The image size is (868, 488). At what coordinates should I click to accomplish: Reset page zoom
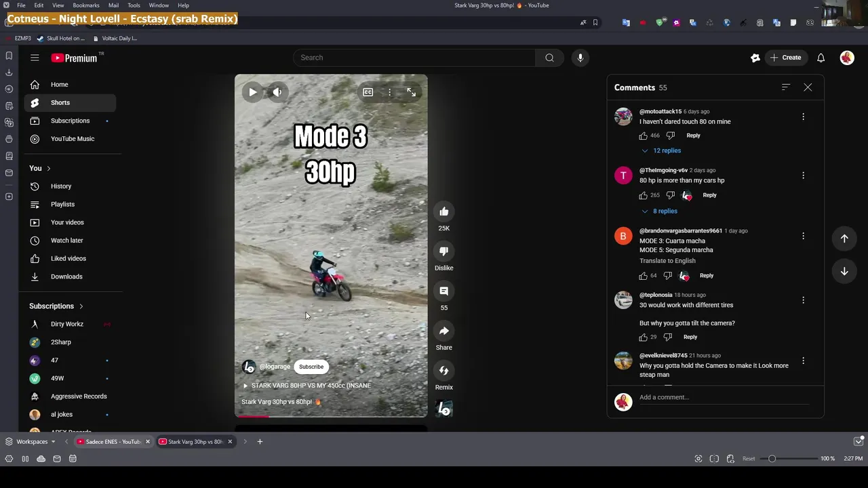pyautogui.click(x=749, y=459)
